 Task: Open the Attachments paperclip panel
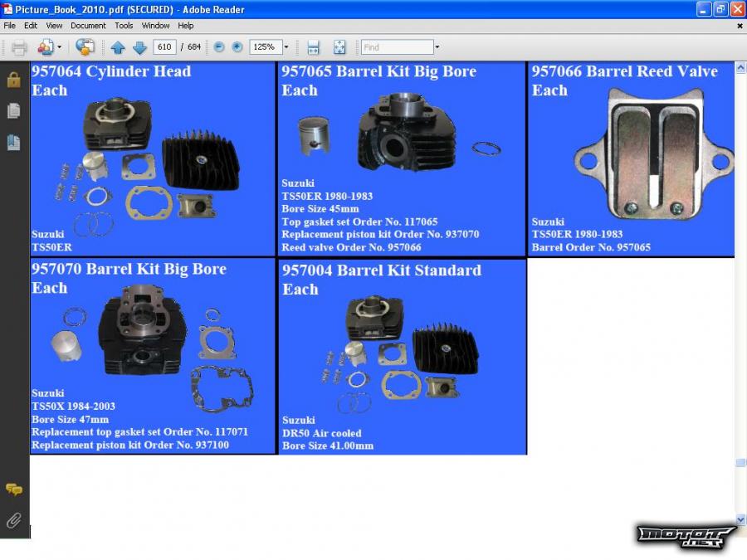click(x=14, y=520)
